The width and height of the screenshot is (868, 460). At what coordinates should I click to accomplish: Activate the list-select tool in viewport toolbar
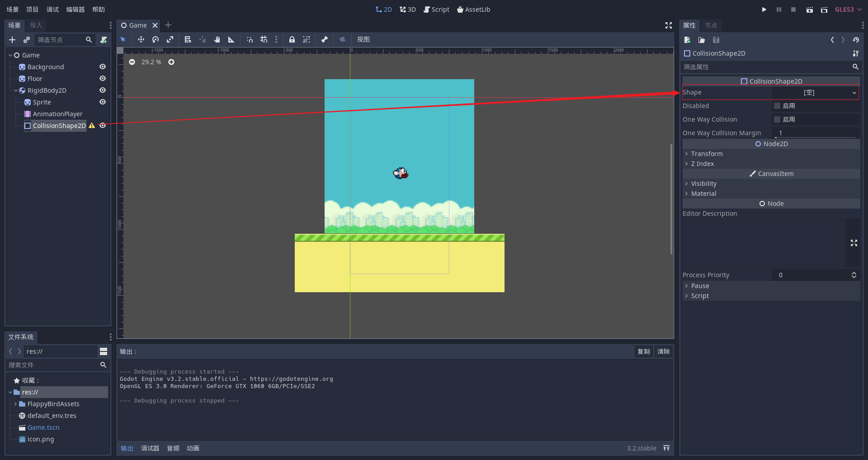[x=188, y=39]
